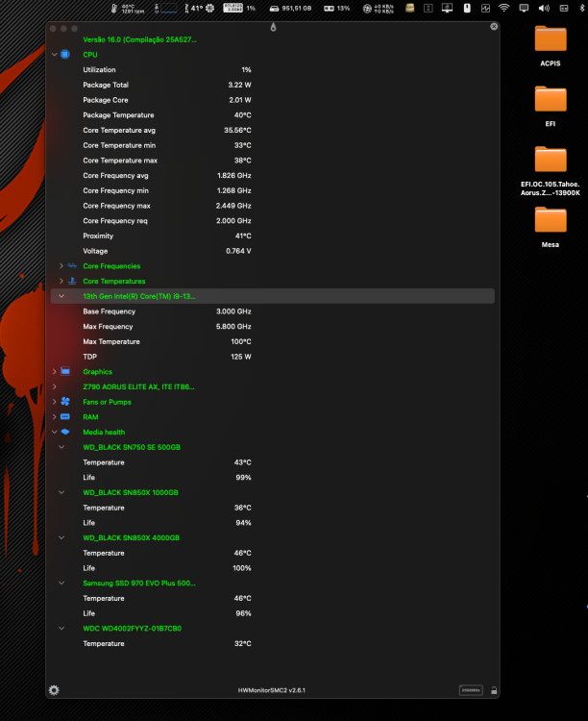Viewport: 588px width, 721px height.
Task: Click the yellow chip menu bar icon
Action: click(x=409, y=8)
